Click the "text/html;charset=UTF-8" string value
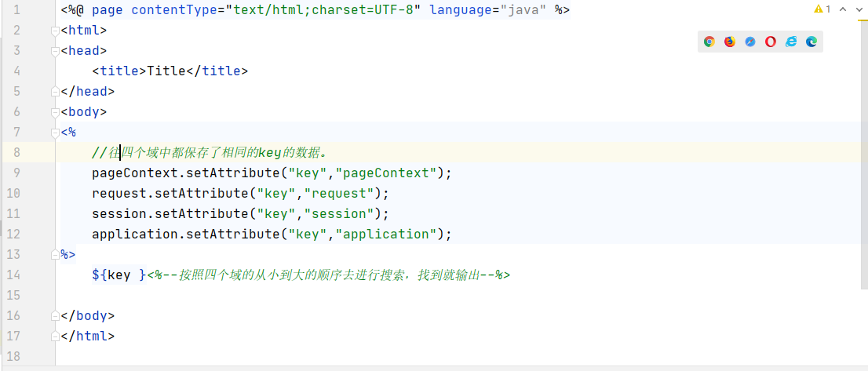Viewport: 868px width, 371px height. [324, 10]
